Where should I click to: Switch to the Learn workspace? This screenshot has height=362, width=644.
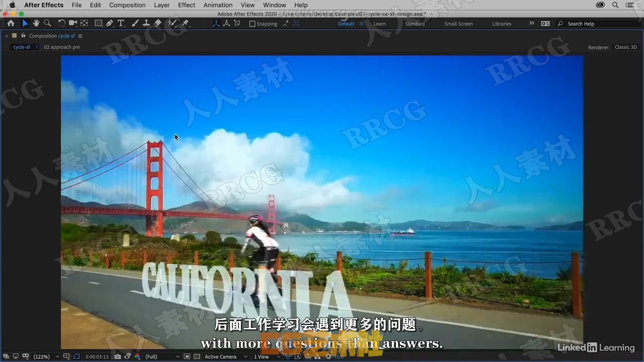click(x=379, y=24)
